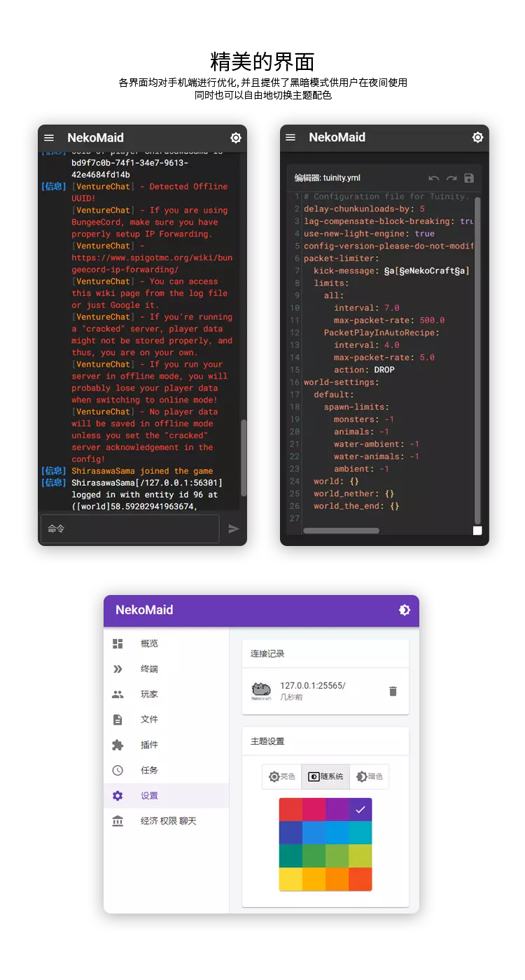Click bank building icon for 经济 权限 聊天
Screen dimensions: 525x980
(x=118, y=821)
